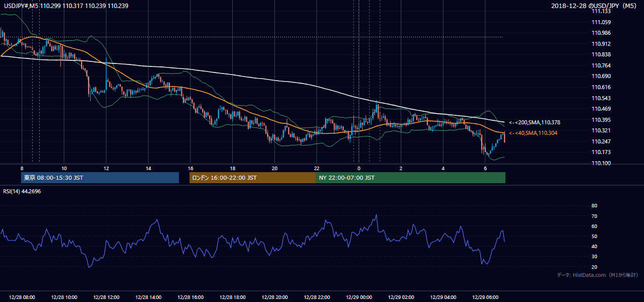
Task: Click price axis value 110.543
Action: (x=601, y=98)
